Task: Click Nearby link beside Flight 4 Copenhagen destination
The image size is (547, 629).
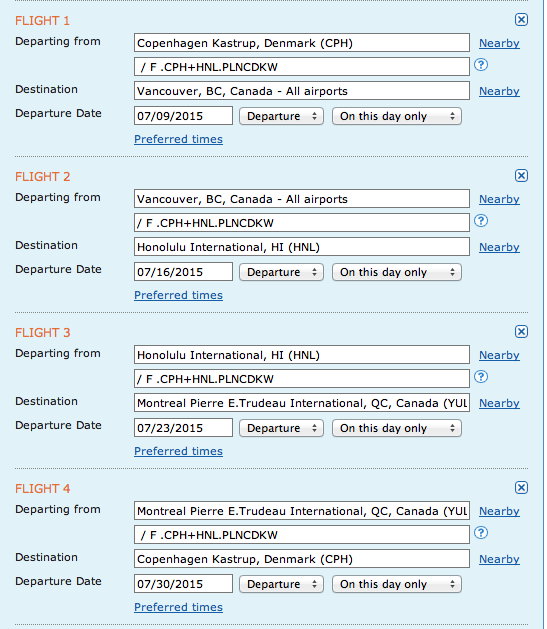Action: [499, 560]
